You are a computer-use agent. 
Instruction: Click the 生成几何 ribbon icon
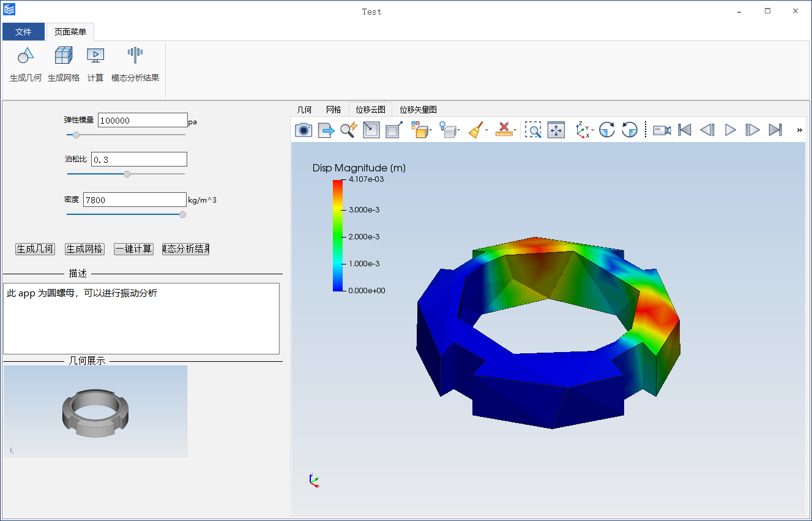(26, 56)
